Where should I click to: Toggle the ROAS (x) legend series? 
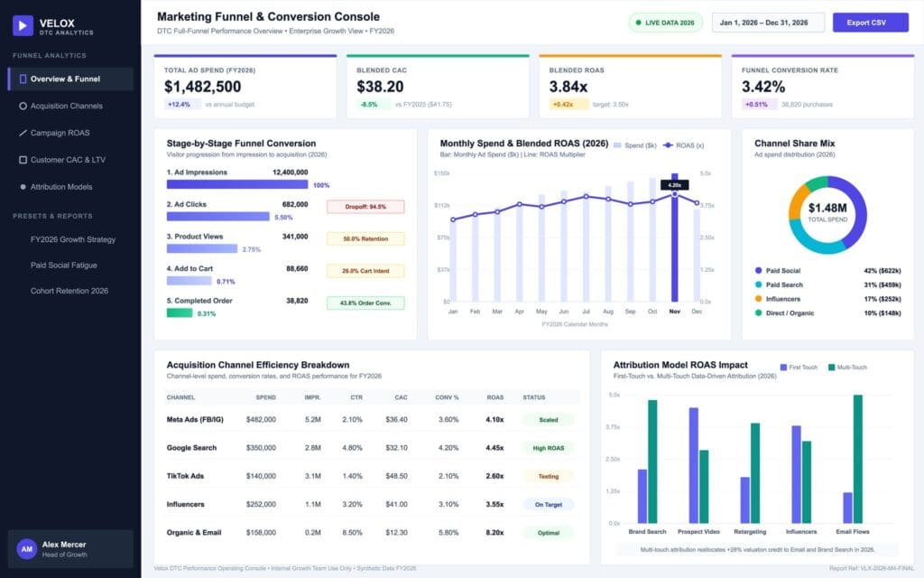[x=684, y=145]
